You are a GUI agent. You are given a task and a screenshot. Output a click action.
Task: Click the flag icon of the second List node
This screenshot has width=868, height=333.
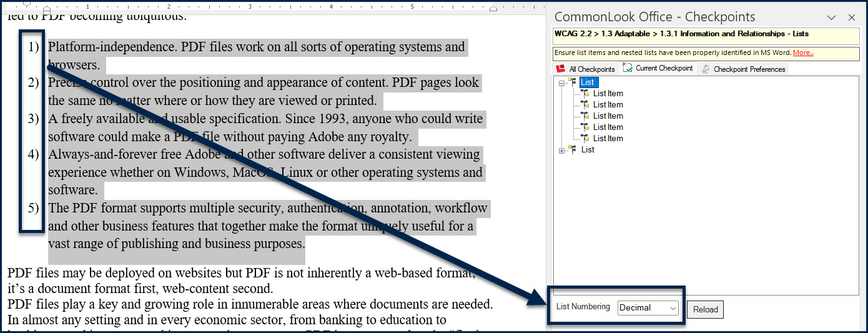click(573, 150)
